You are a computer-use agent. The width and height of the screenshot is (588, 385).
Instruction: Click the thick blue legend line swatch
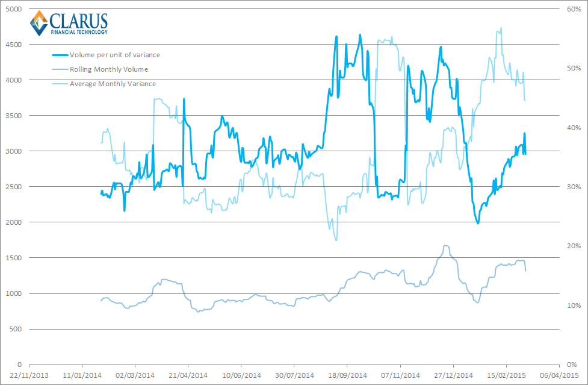(60, 55)
